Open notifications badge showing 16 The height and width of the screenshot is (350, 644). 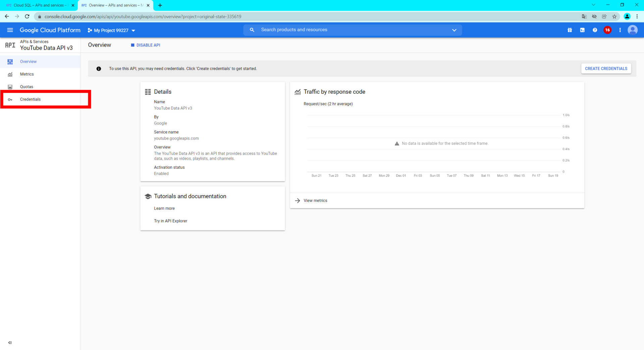point(607,30)
